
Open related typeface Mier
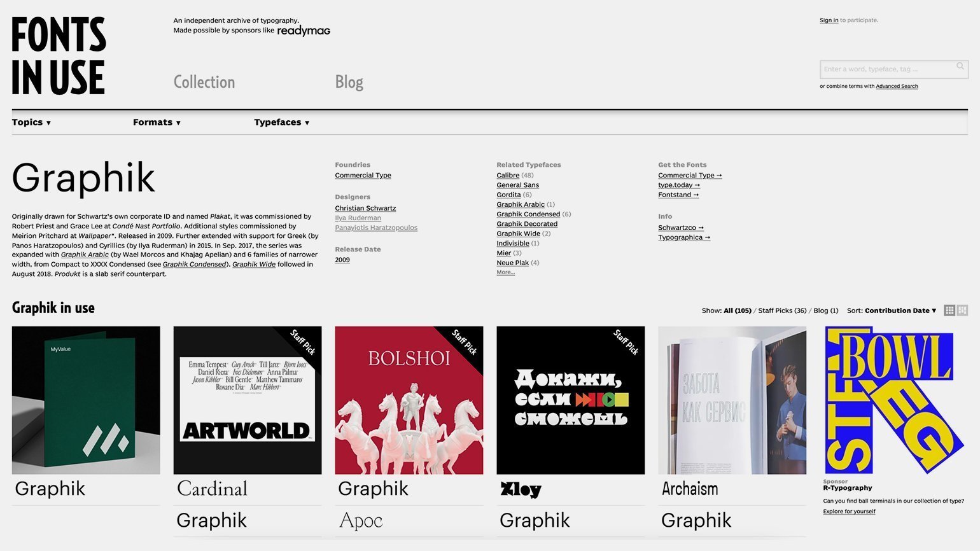tap(503, 253)
